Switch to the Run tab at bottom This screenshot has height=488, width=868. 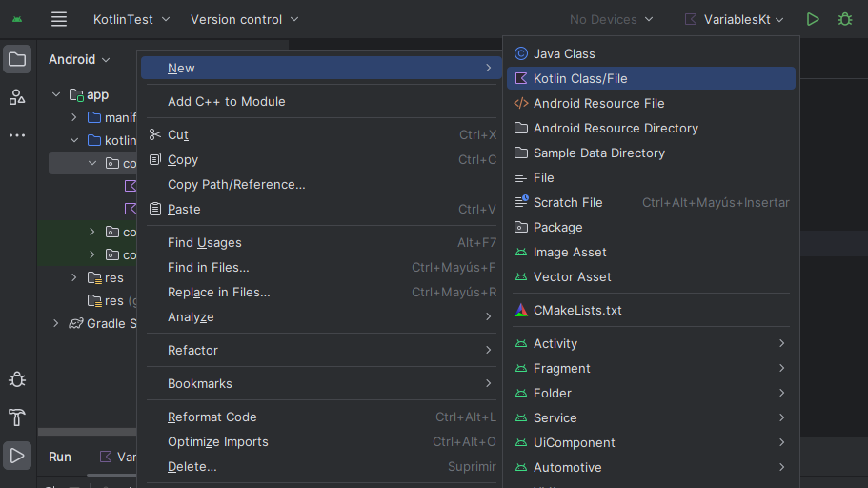(60, 457)
